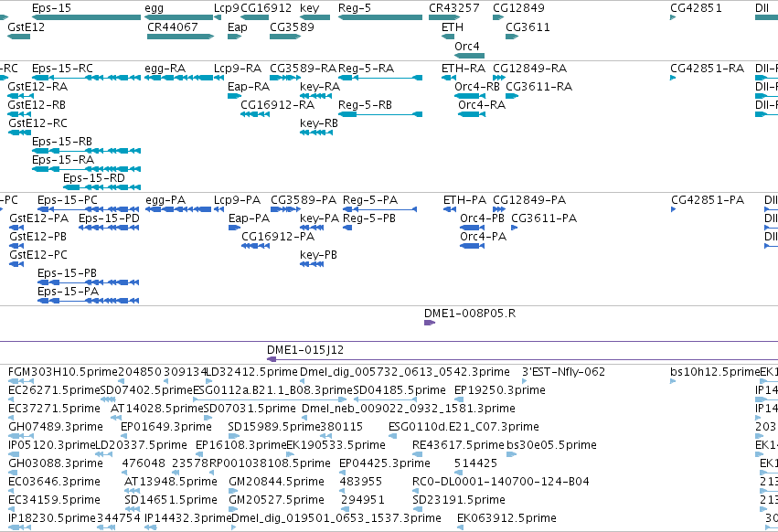Select the GstE12-PC protein label

click(x=38, y=255)
